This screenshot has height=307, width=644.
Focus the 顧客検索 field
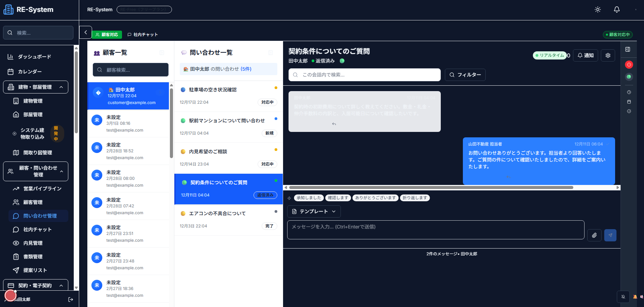(x=131, y=70)
